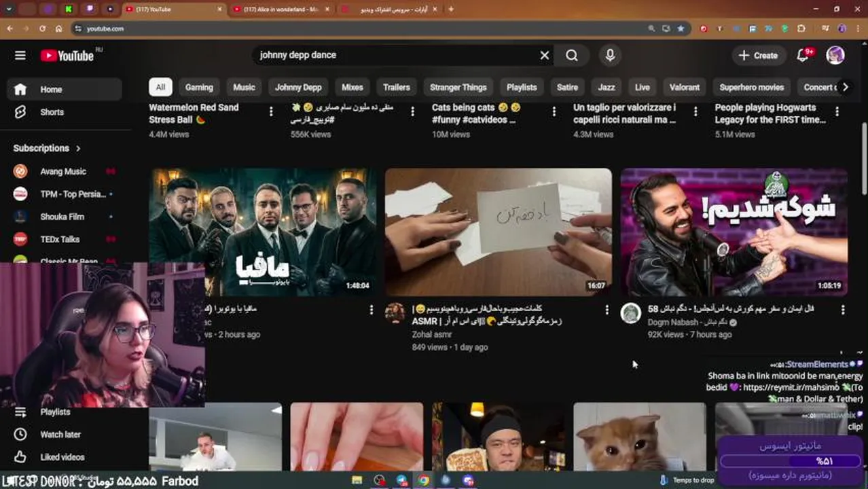
Task: Select the Gaming filter chip
Action: 199,87
